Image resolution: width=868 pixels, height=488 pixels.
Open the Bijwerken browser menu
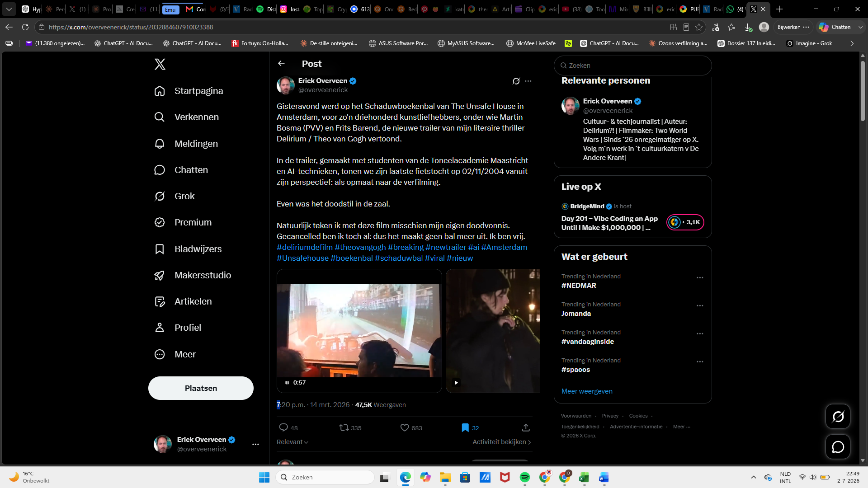click(x=793, y=27)
